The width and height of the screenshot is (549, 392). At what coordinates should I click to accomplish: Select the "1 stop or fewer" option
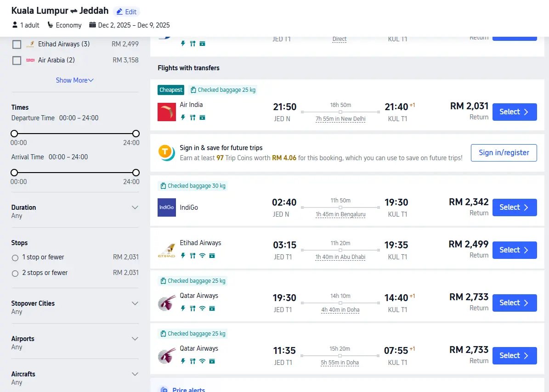coord(15,258)
